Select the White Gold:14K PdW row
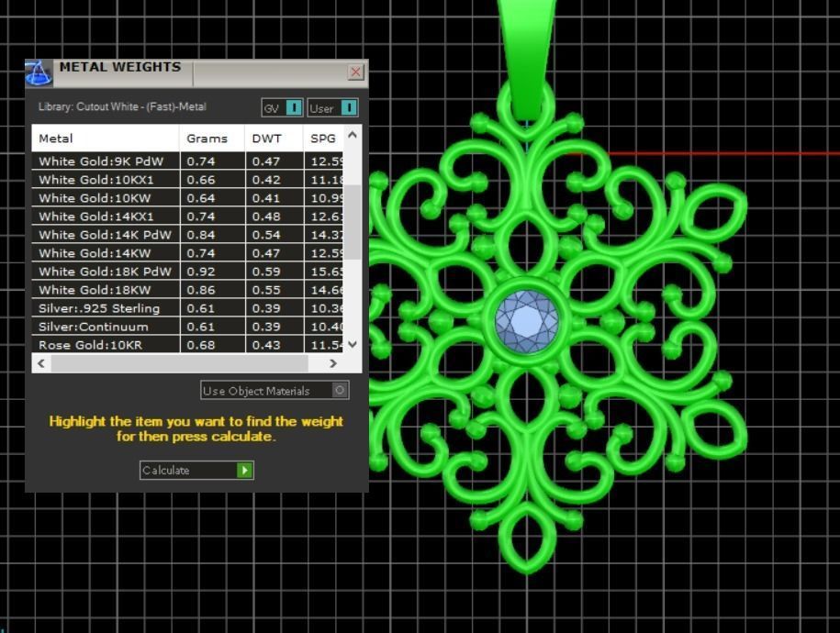 pos(187,235)
